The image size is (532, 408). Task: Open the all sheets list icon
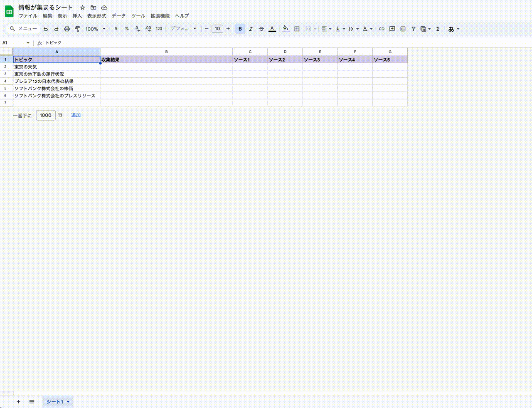click(x=32, y=402)
